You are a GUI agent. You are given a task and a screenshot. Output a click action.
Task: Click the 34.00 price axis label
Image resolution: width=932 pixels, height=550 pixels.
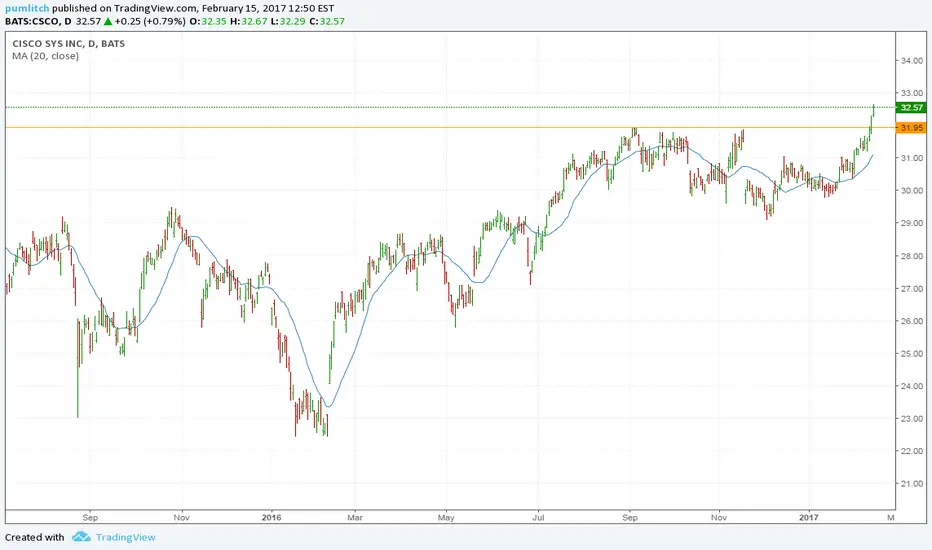[x=912, y=61]
